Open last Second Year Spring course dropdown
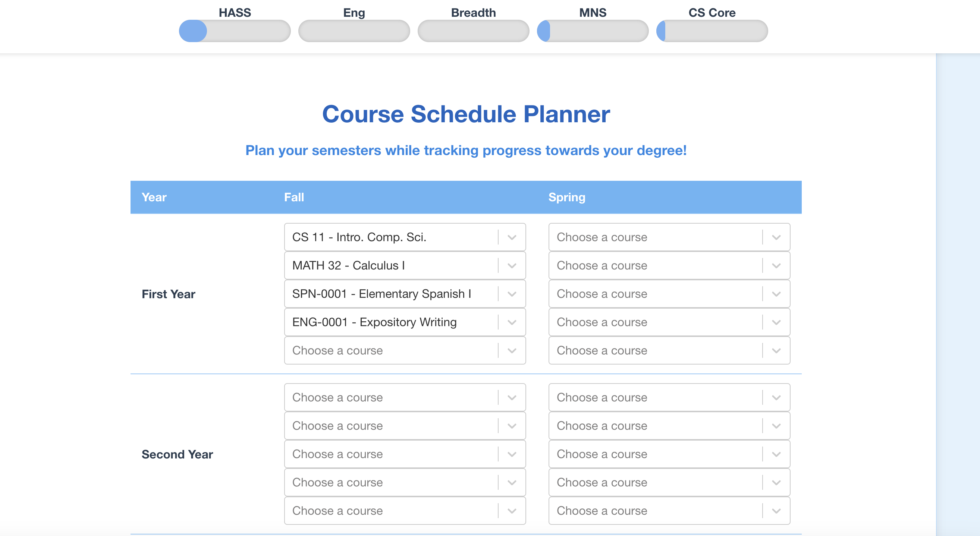Image resolution: width=980 pixels, height=536 pixels. pyautogui.click(x=669, y=511)
